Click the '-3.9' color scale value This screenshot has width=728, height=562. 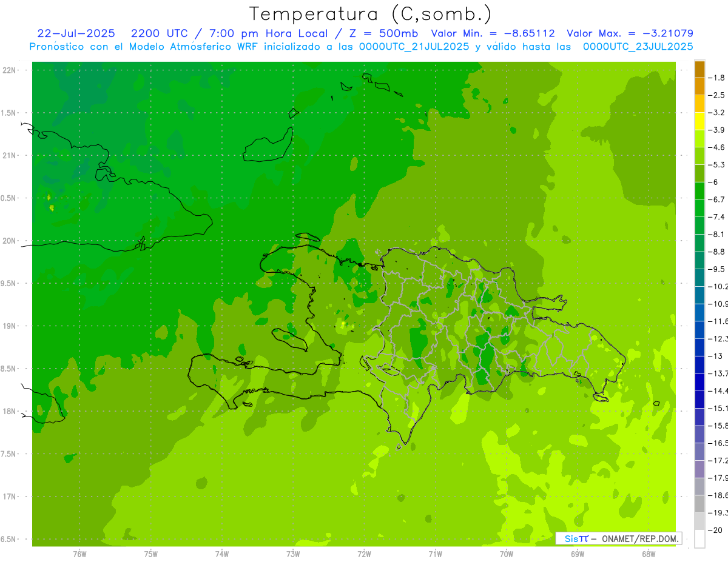point(716,130)
